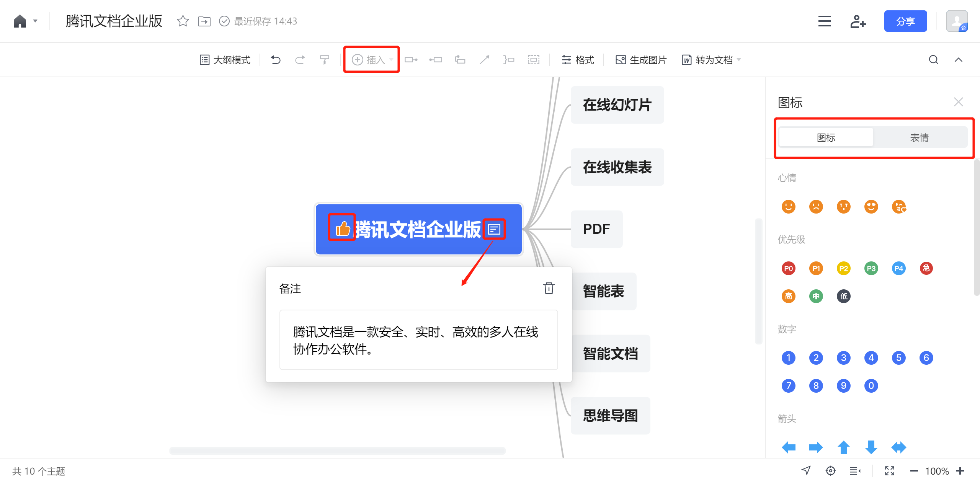Viewport: 980px width, 483px height.
Task: Insert the blue left arrow icon
Action: [788, 447]
